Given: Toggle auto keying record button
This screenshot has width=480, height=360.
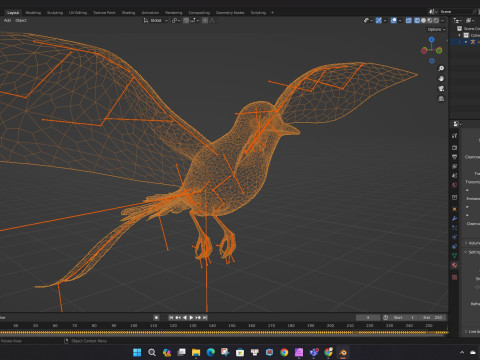Looking at the screenshot, I should point(156,317).
